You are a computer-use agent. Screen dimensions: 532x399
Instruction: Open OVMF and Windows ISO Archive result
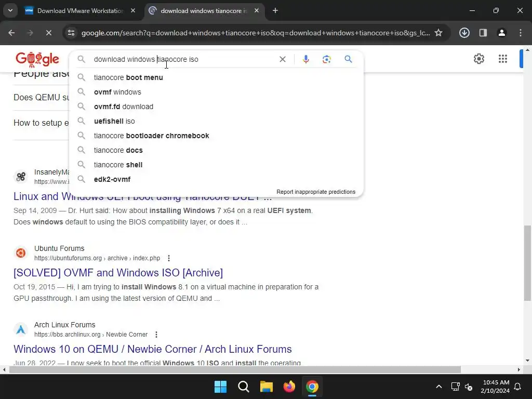coord(118,273)
